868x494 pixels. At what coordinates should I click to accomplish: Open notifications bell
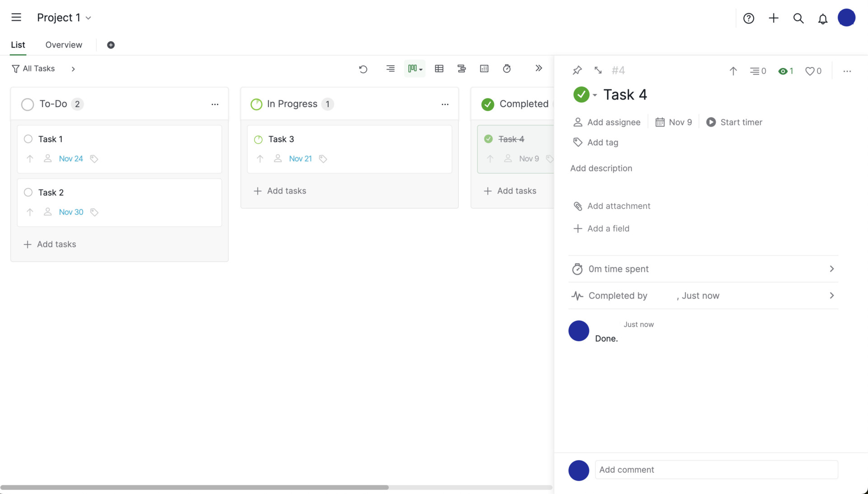tap(823, 19)
